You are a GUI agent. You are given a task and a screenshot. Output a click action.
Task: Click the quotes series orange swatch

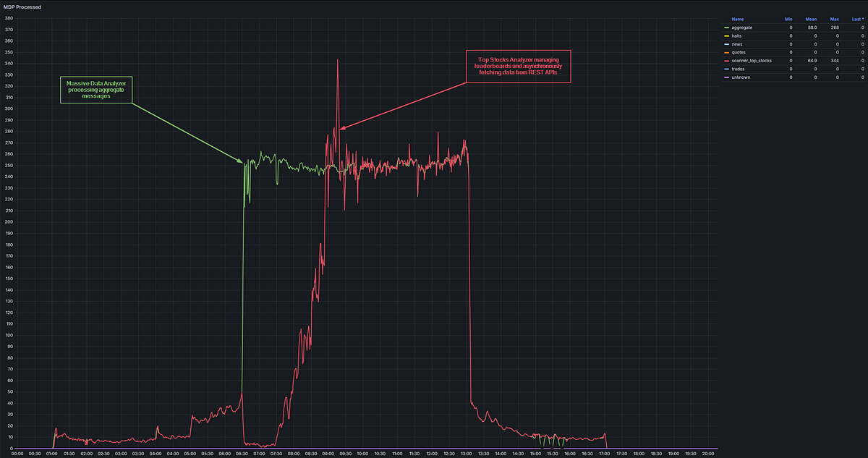(726, 52)
